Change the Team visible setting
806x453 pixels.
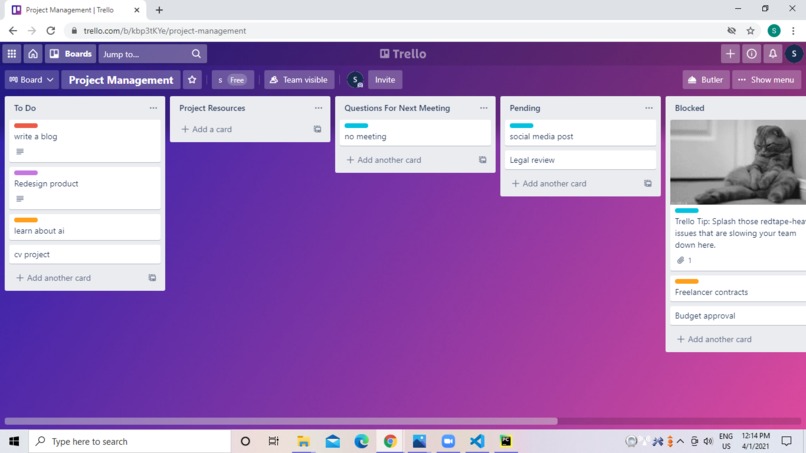pyautogui.click(x=299, y=80)
